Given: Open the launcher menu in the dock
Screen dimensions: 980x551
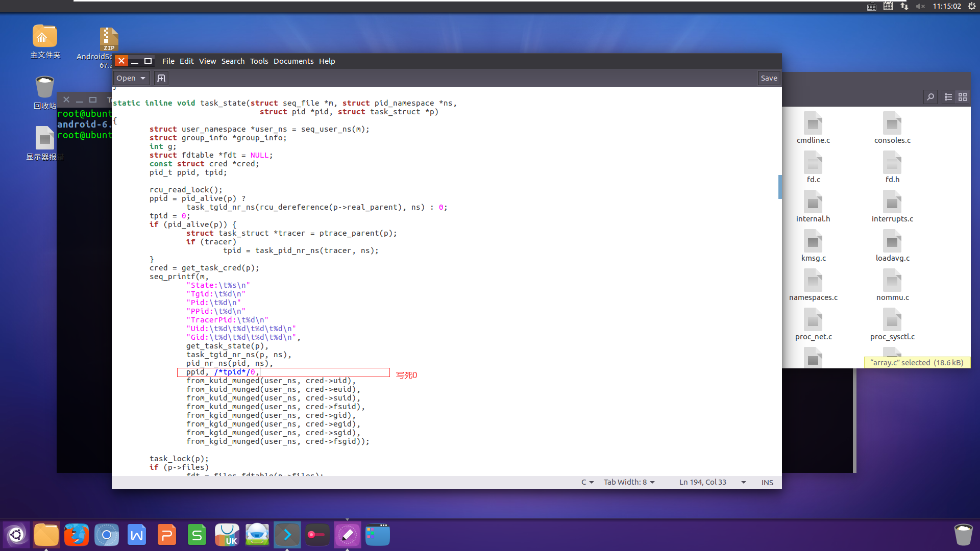Looking at the screenshot, I should 16,535.
